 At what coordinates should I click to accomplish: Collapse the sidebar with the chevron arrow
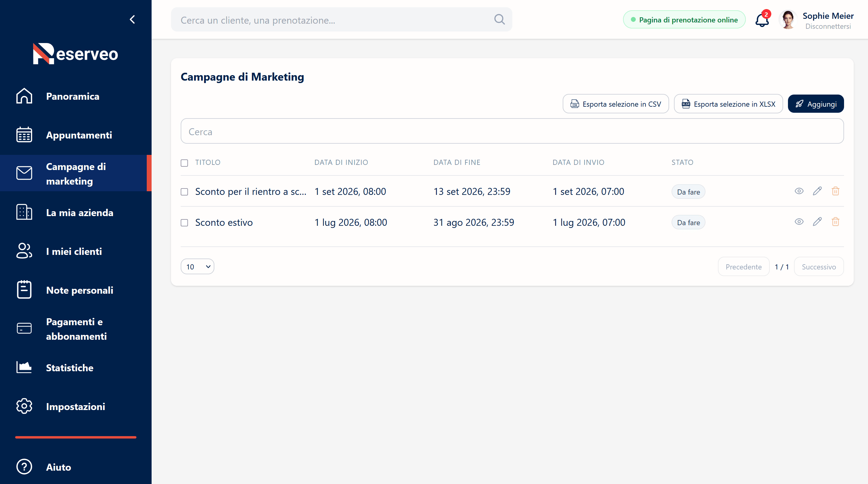[132, 19]
